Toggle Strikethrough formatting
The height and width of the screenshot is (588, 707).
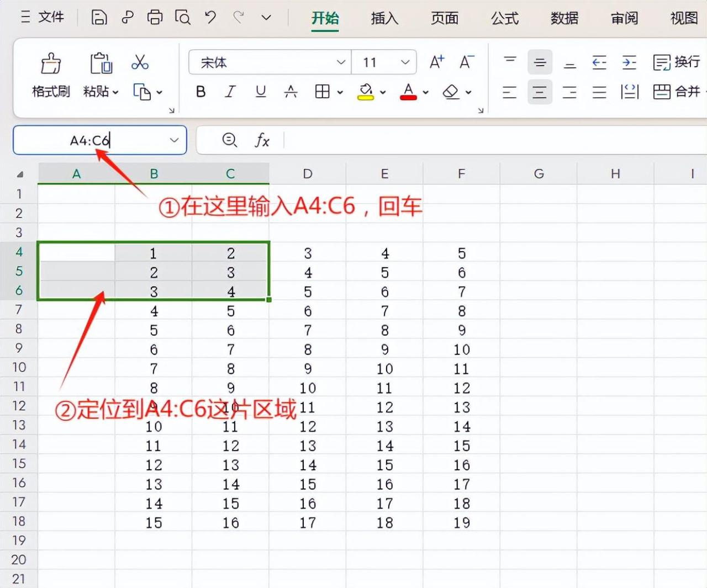click(291, 92)
